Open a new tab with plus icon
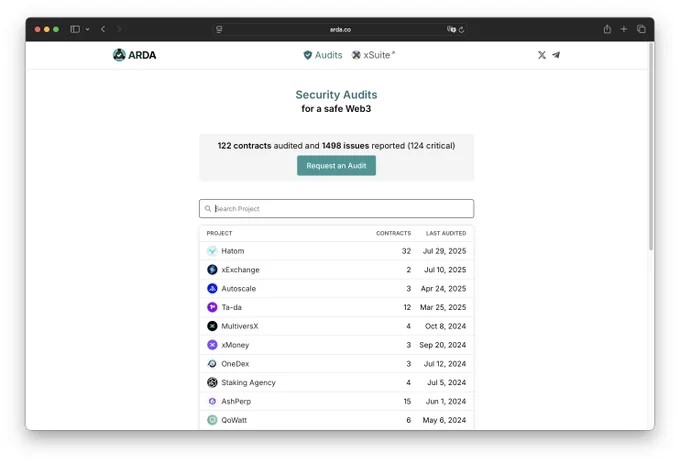 [x=624, y=29]
